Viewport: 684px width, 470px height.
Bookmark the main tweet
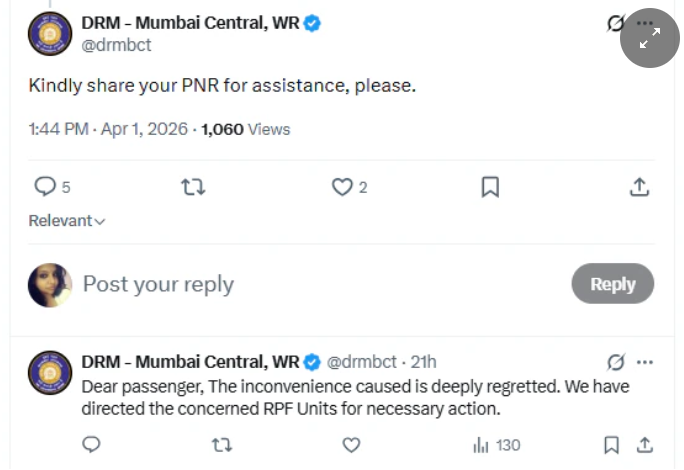[x=490, y=187]
